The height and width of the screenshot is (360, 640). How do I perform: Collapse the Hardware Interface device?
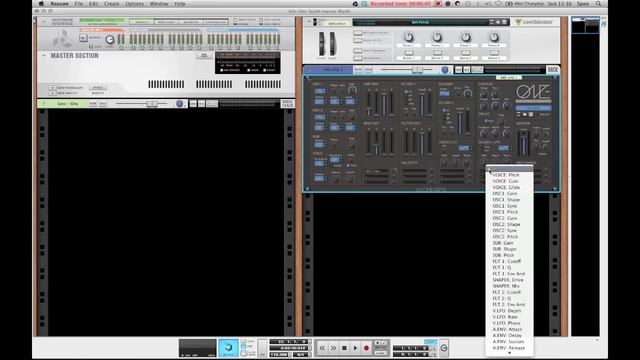point(44,22)
